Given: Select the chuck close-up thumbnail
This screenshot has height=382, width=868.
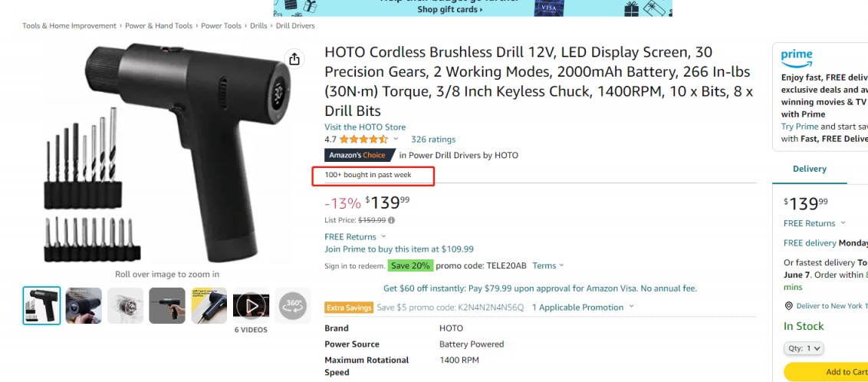Looking at the screenshot, I should [125, 305].
